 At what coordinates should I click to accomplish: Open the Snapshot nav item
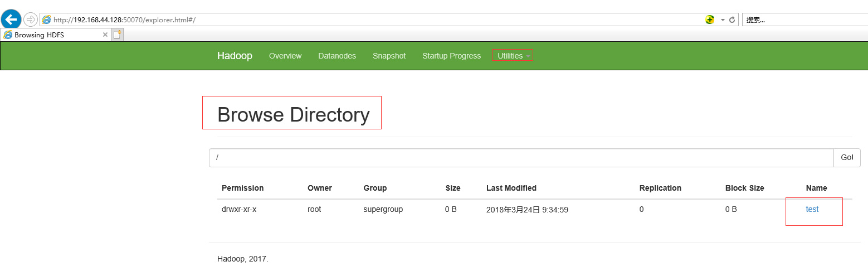click(x=389, y=56)
